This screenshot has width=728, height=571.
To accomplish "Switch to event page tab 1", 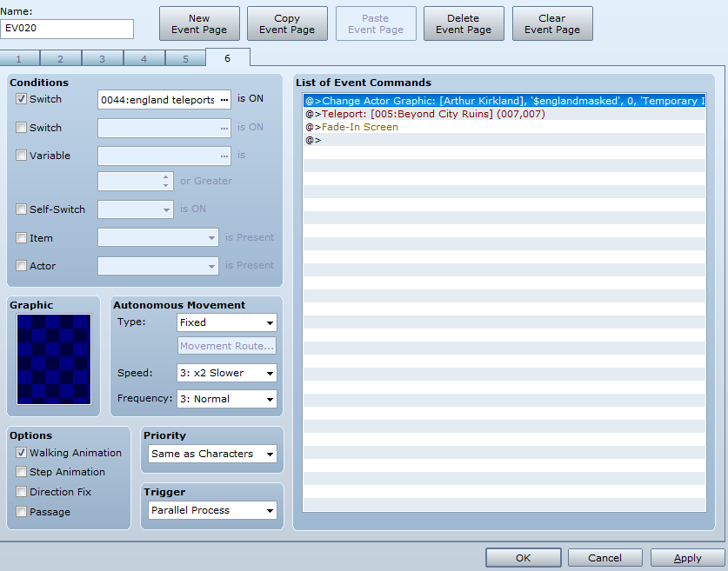I will (x=20, y=58).
